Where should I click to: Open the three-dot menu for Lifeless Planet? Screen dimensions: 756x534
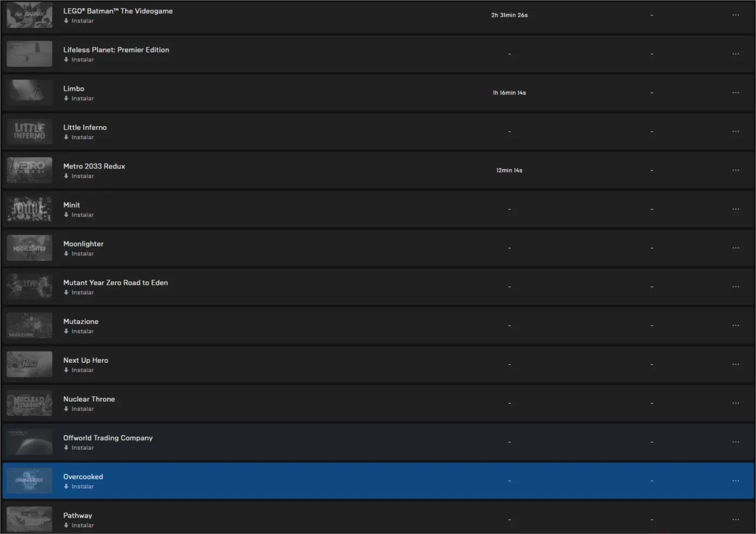(x=735, y=54)
